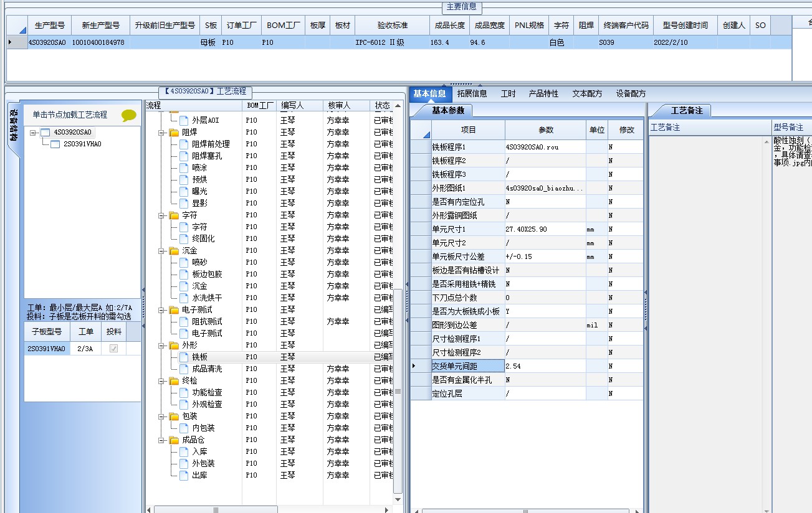Click the folder icon of 终检

coord(174,380)
